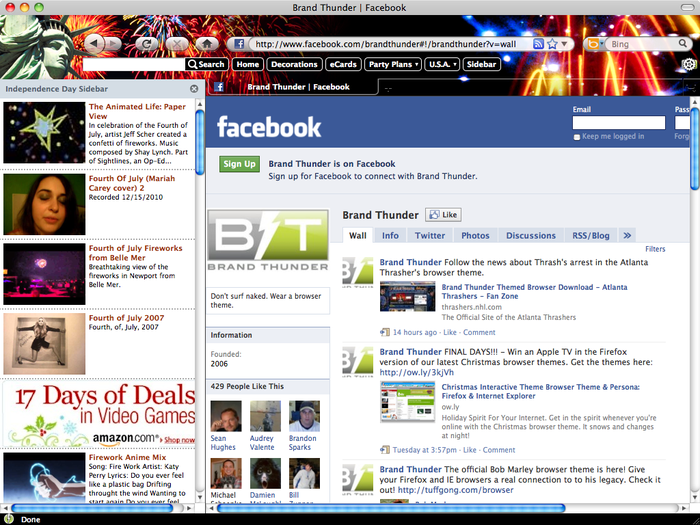Switch to the Wall tab
The width and height of the screenshot is (700, 525).
[358, 235]
